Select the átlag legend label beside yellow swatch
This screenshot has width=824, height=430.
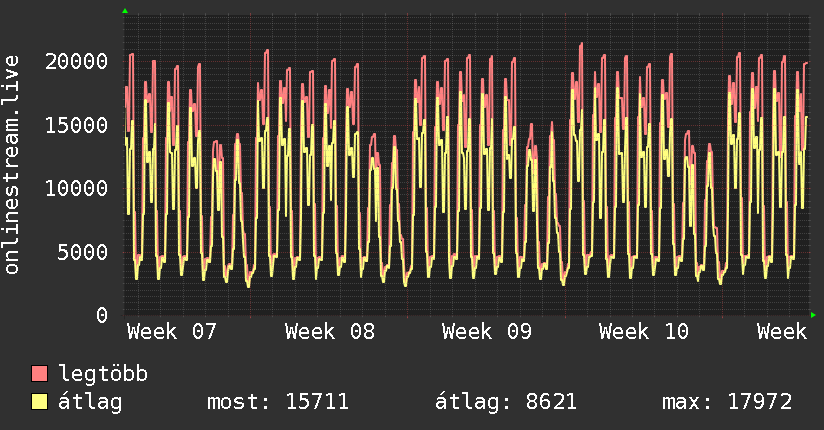[89, 402]
